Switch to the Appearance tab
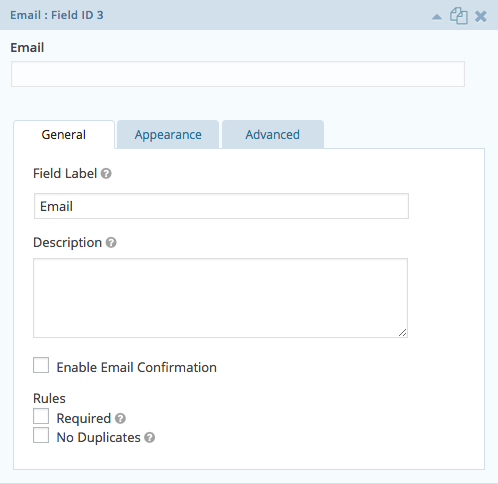This screenshot has height=484, width=498. [x=168, y=135]
